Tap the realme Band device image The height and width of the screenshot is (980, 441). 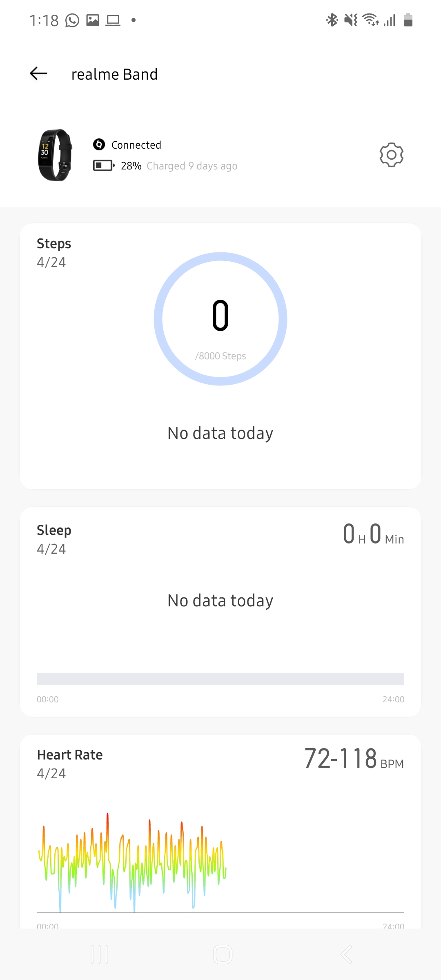point(55,155)
